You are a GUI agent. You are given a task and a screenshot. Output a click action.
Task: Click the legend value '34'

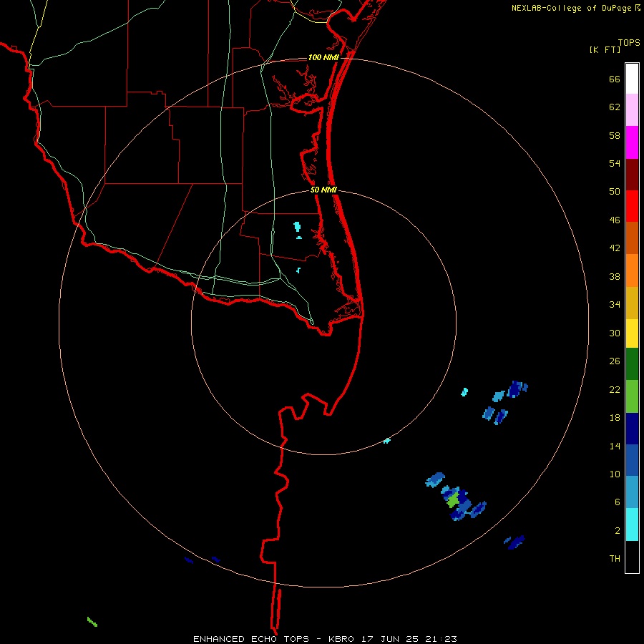point(615,305)
